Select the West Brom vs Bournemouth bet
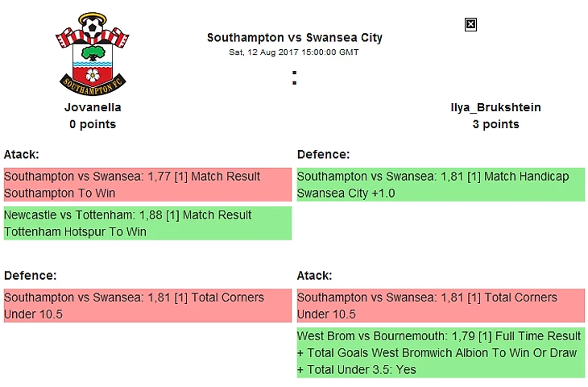This screenshot has width=588, height=387. click(440, 352)
